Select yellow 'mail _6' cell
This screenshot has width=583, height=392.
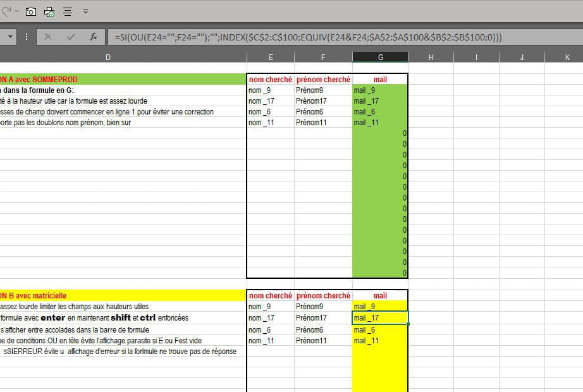(x=380, y=330)
